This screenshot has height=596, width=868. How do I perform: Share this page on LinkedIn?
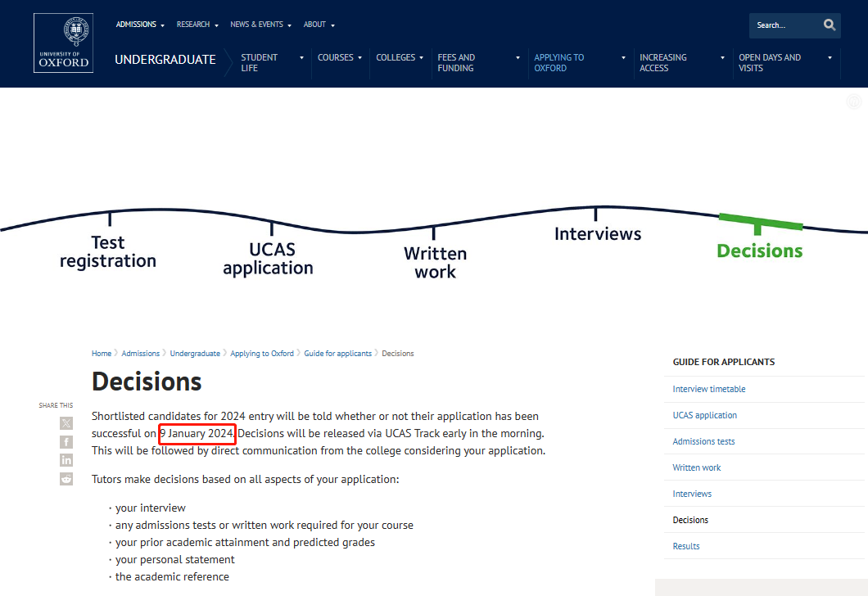coord(66,460)
